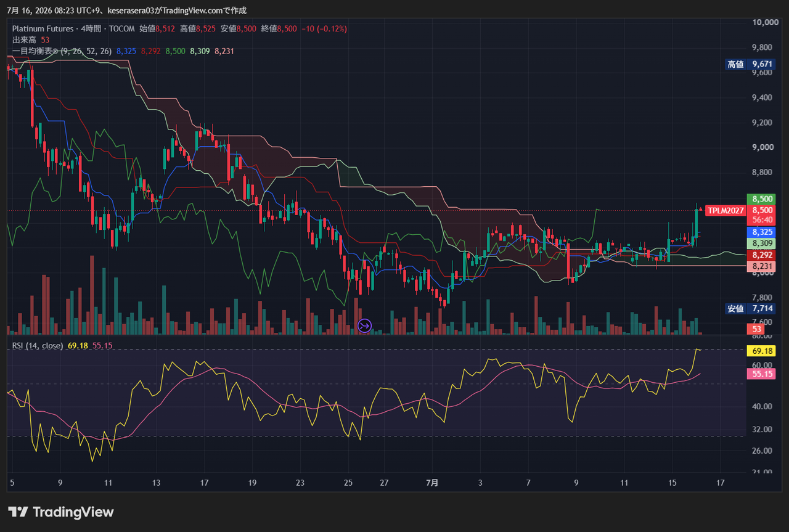
Task: Click blue 8,325 value in Ichimoku legend
Action: (x=126, y=51)
